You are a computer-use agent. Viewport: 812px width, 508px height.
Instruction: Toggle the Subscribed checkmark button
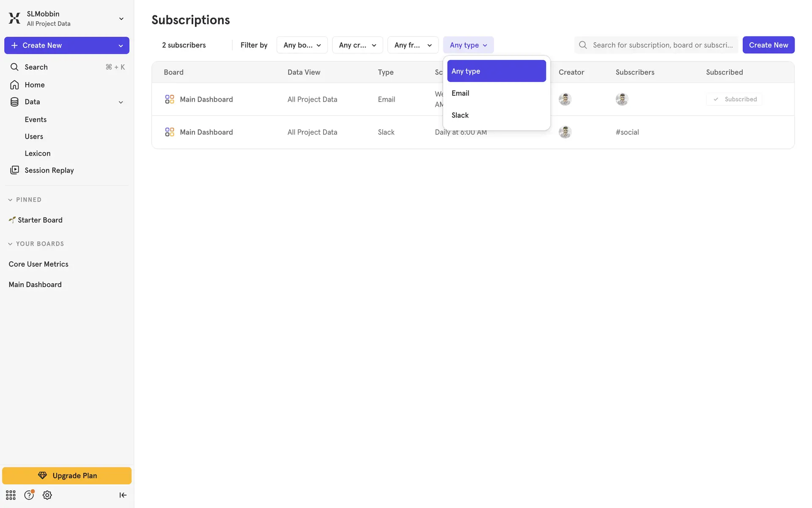734,99
